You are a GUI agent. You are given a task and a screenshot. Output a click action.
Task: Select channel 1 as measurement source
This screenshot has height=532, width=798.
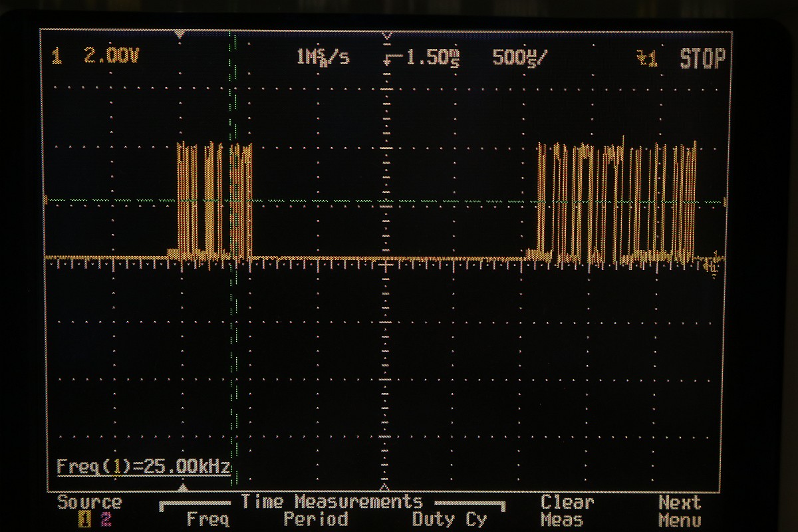(x=84, y=520)
